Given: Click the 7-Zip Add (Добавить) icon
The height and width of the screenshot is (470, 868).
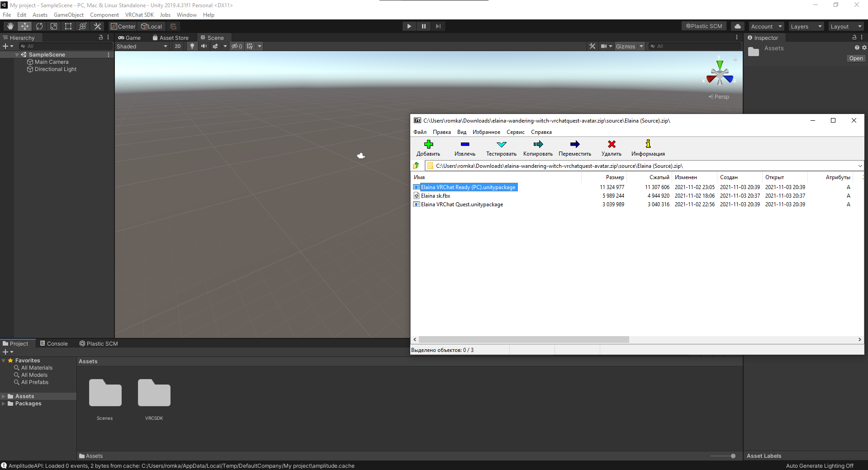Looking at the screenshot, I should [x=428, y=144].
